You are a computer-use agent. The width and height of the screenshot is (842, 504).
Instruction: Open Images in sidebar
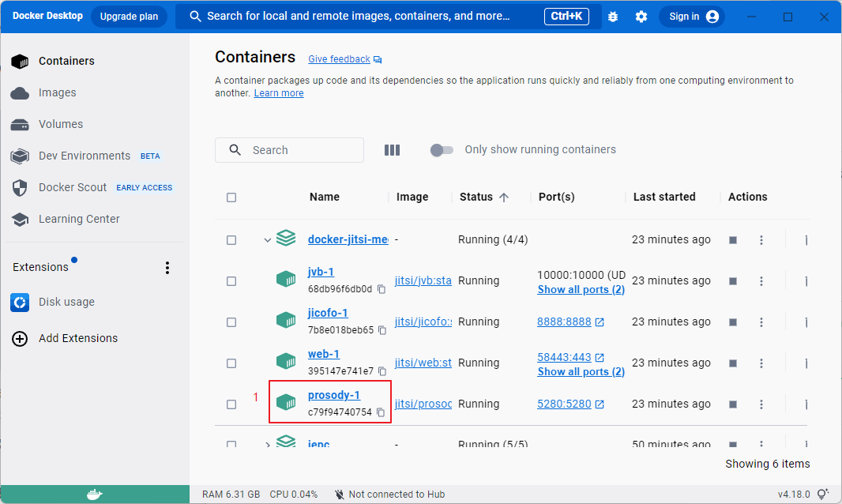[x=58, y=93]
